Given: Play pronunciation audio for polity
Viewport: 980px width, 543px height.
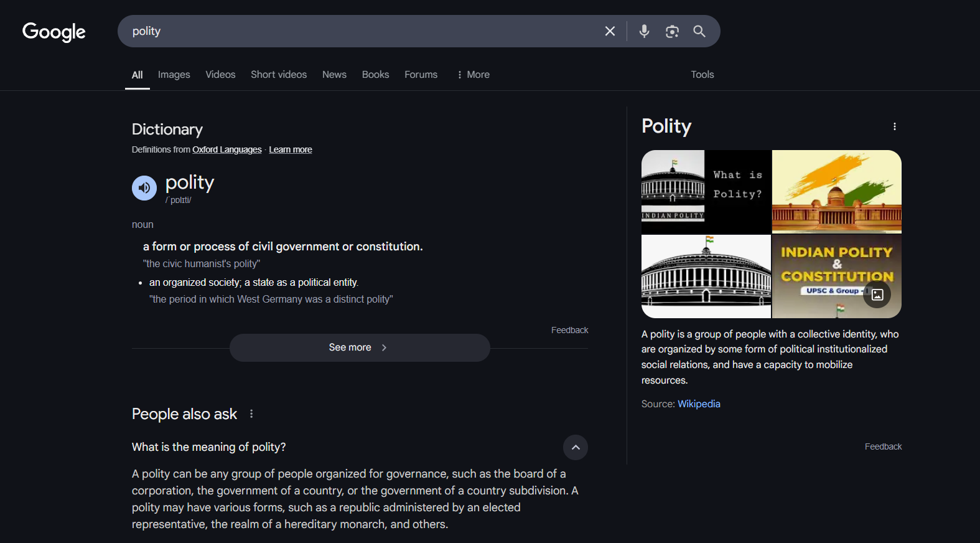Looking at the screenshot, I should [x=144, y=188].
